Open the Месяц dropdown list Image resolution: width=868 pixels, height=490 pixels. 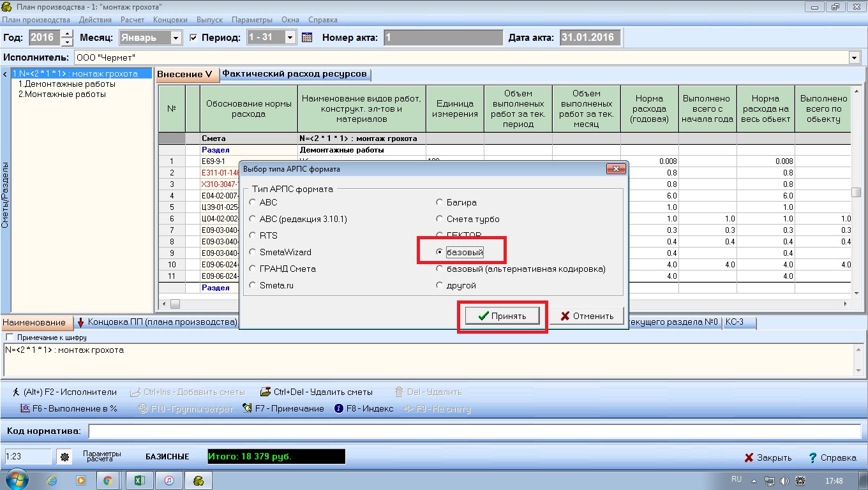coord(176,38)
